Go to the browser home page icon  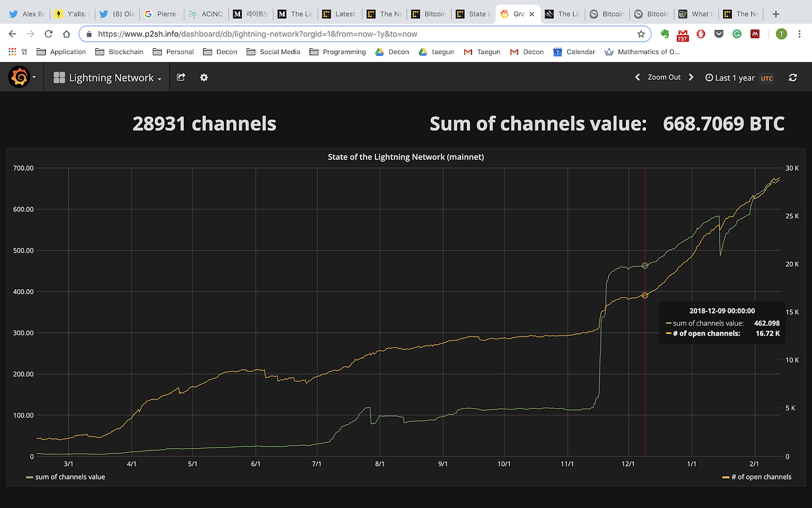coord(67,34)
